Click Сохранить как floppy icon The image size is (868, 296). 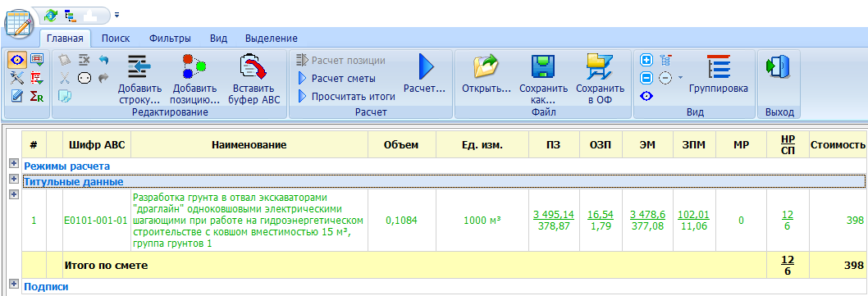coord(544,80)
